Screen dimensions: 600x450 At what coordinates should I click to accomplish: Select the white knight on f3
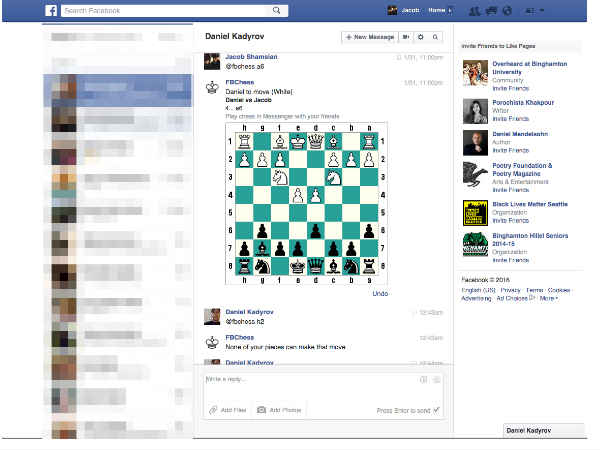click(280, 177)
